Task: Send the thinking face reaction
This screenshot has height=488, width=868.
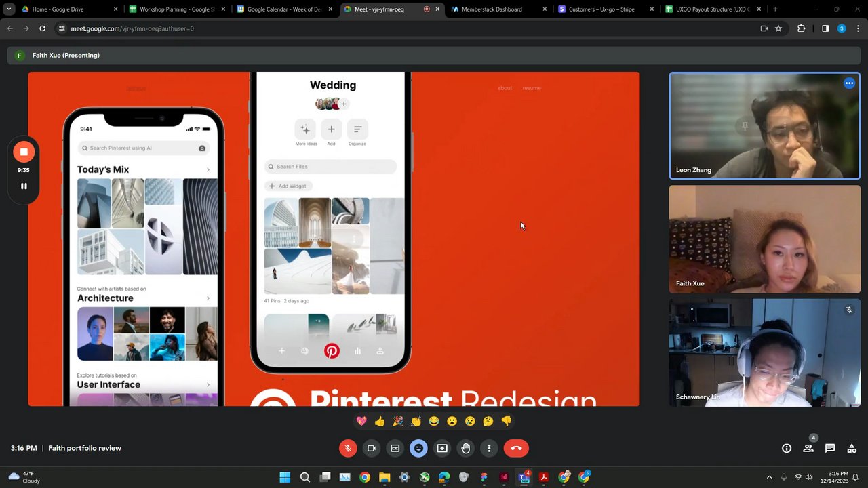Action: coord(488,421)
